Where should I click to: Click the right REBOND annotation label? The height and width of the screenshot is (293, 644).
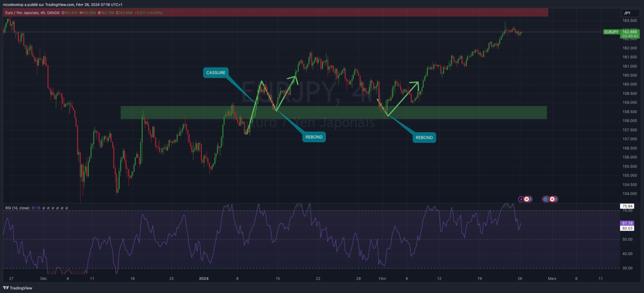coord(424,137)
